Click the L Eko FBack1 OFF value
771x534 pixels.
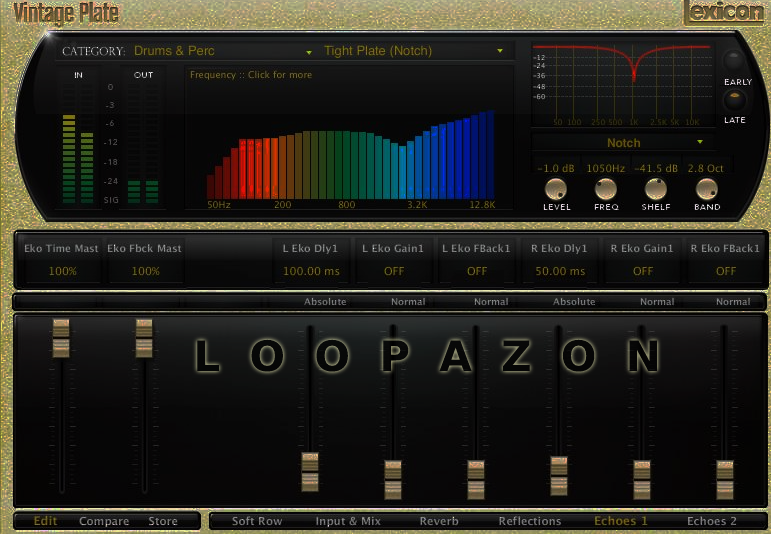[477, 271]
